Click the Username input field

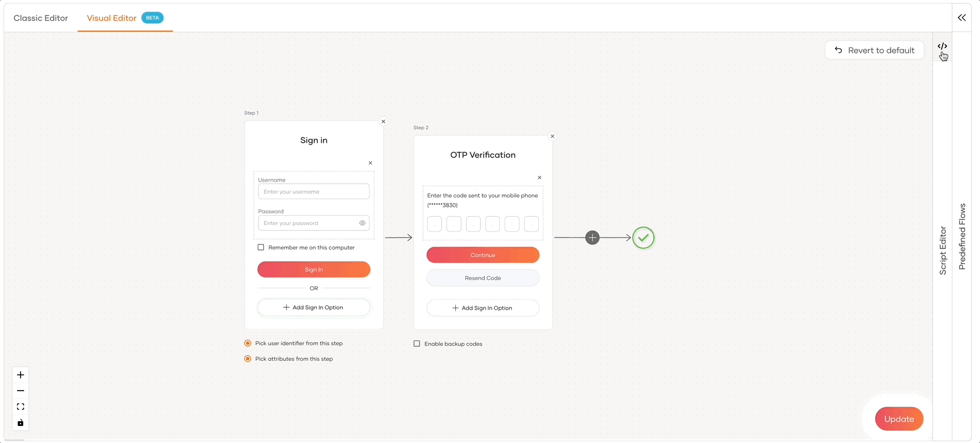coord(314,192)
